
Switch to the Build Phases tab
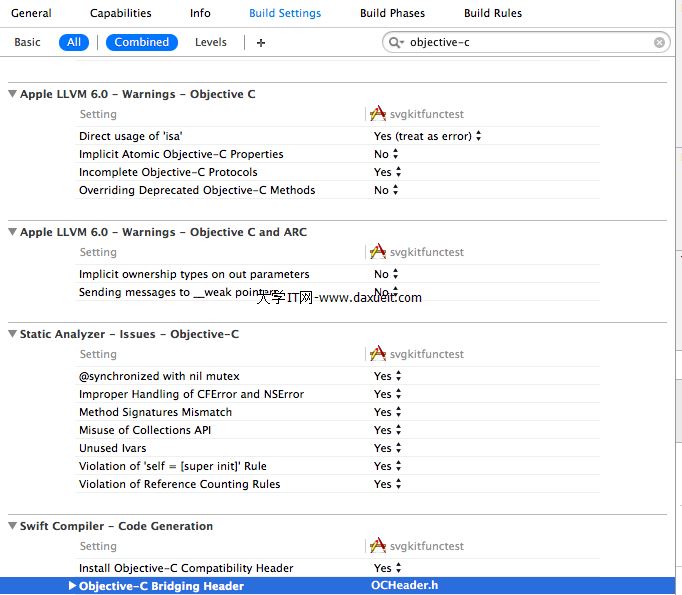click(x=392, y=13)
